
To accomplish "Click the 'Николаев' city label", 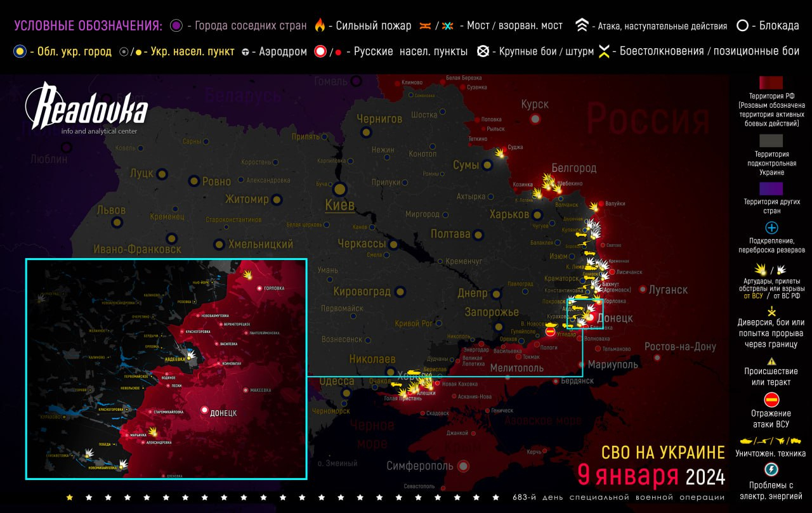I will tap(372, 359).
